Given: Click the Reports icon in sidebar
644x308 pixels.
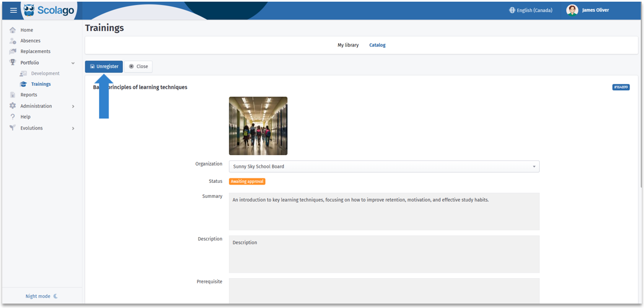Looking at the screenshot, I should [x=13, y=95].
